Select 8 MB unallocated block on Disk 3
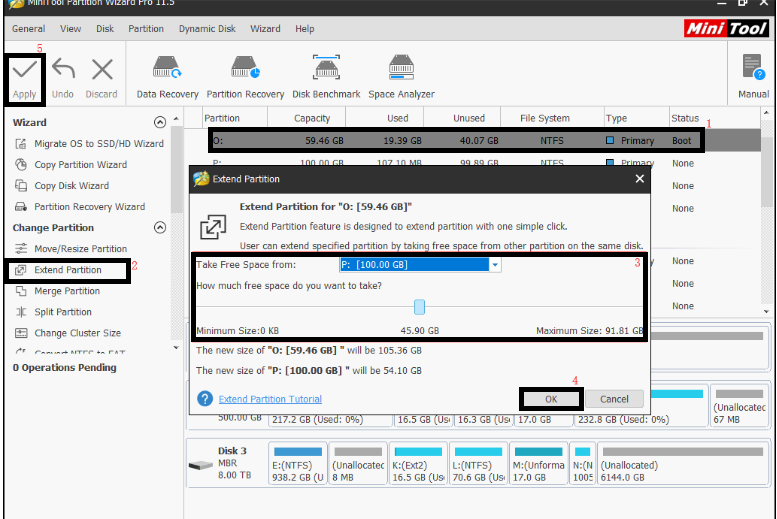 coord(358,463)
